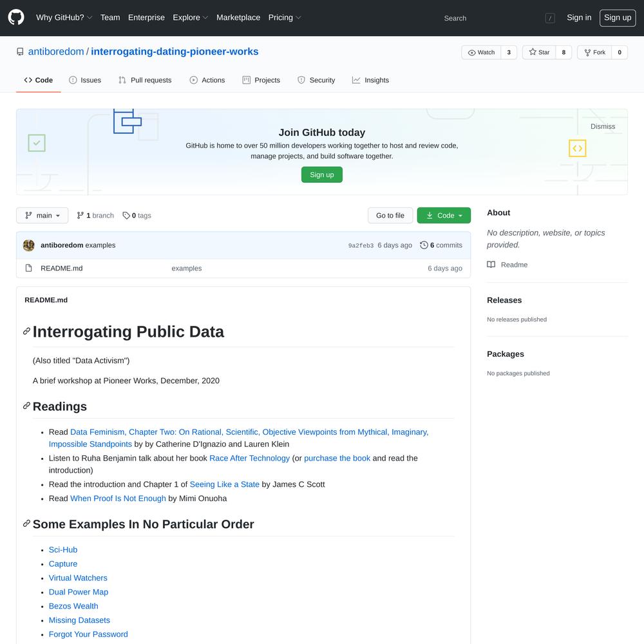Open the When Proof Is Not Enough link
The image size is (644, 644).
click(118, 498)
